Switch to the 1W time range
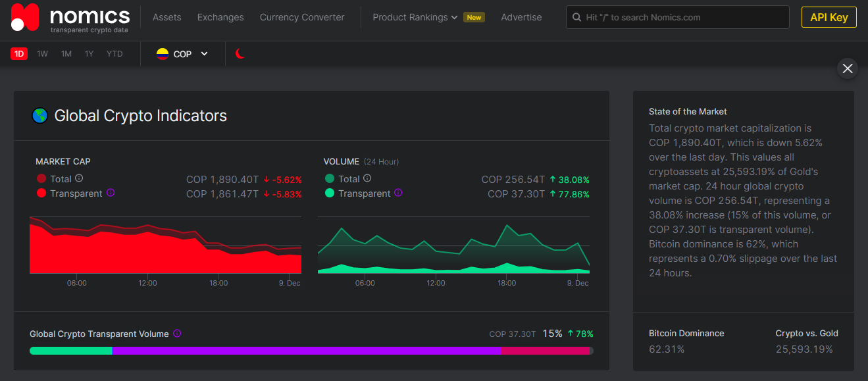The image size is (868, 381). tap(43, 54)
